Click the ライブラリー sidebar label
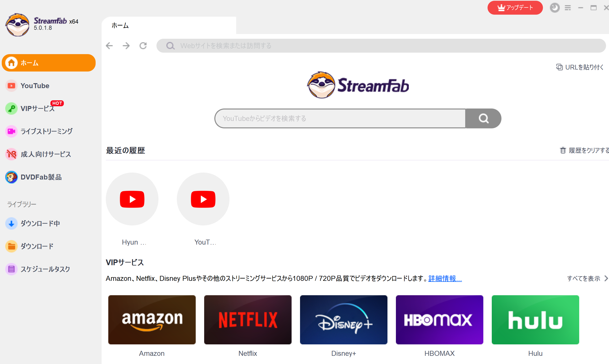The image size is (609, 364). coord(22,204)
